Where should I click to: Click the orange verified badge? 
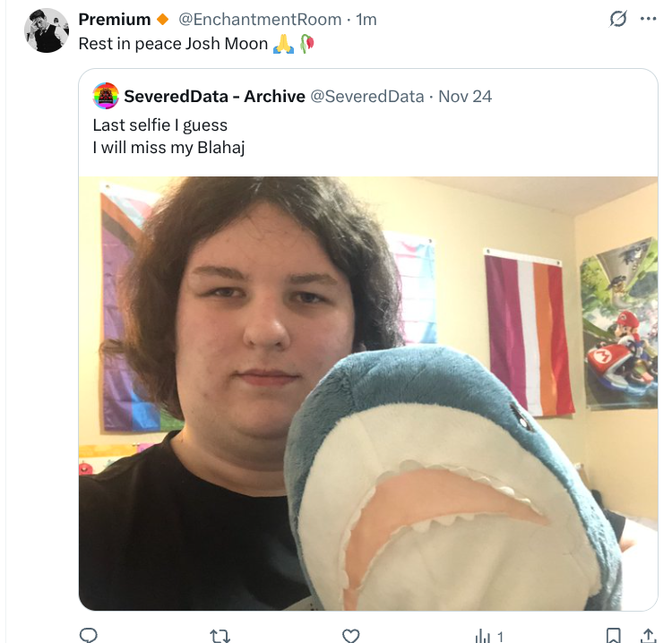tap(162, 20)
